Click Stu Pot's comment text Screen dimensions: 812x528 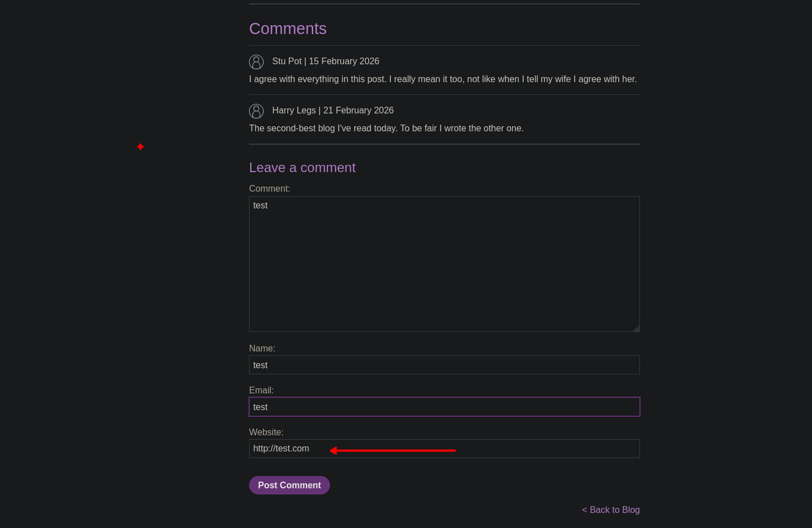tap(443, 79)
